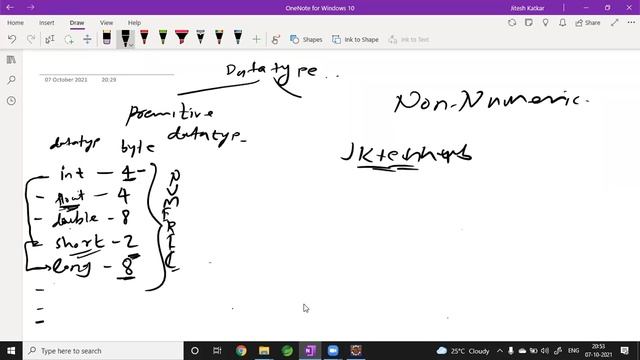Select the Draw tab
Viewport: 640px width, 360px height.
pos(77,23)
